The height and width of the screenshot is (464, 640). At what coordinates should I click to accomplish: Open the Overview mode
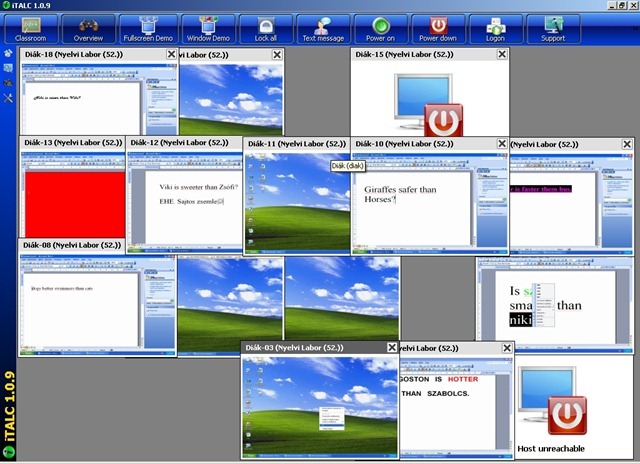click(88, 28)
